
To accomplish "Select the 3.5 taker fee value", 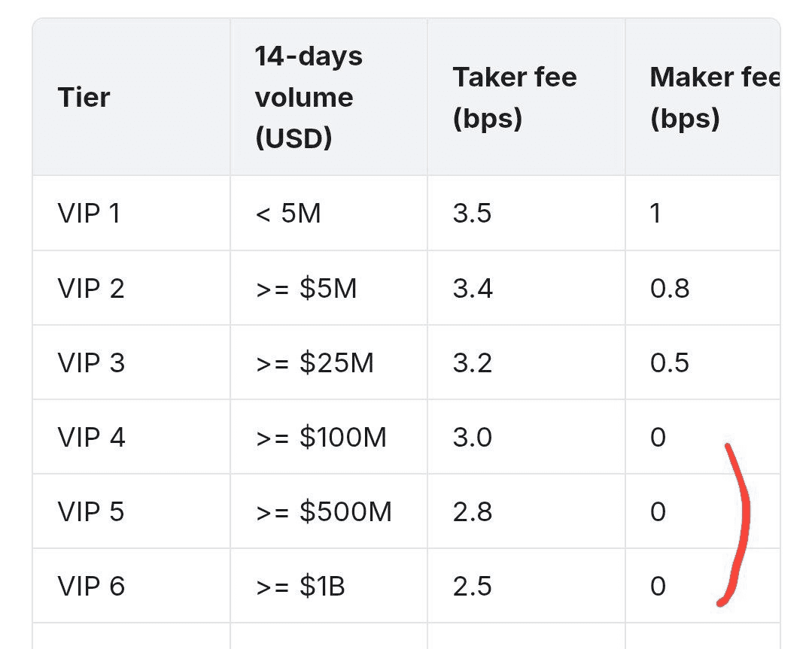I will (x=473, y=214).
